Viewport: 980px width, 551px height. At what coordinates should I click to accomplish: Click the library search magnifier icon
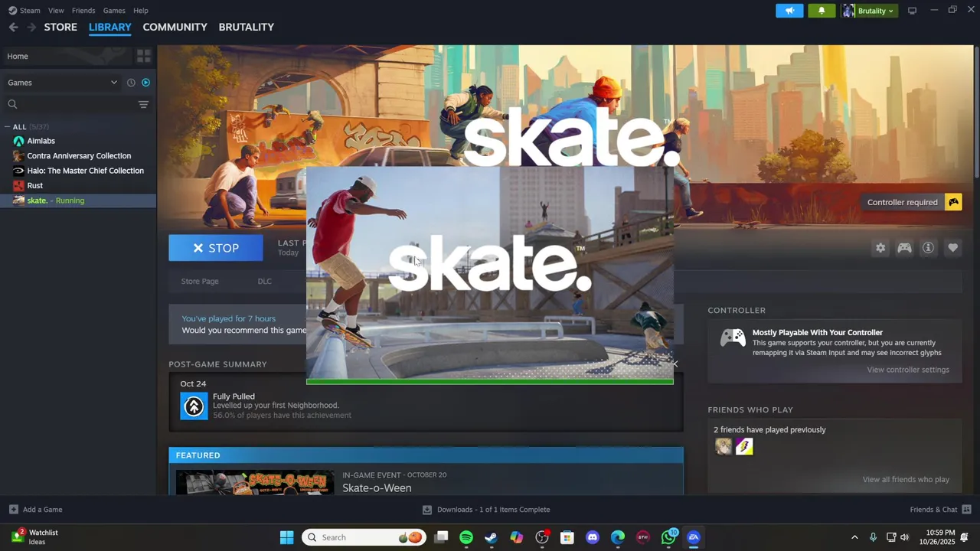(x=12, y=104)
